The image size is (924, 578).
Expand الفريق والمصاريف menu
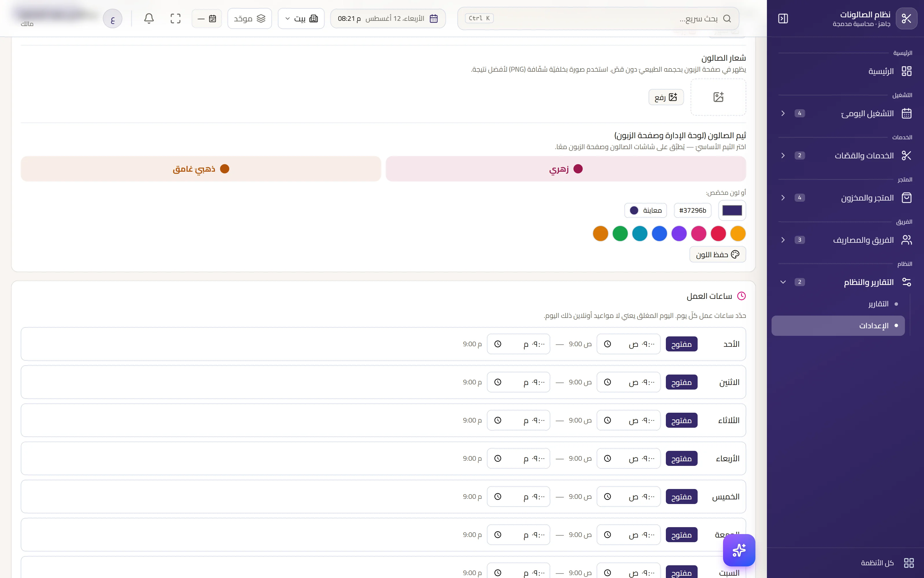845,240
